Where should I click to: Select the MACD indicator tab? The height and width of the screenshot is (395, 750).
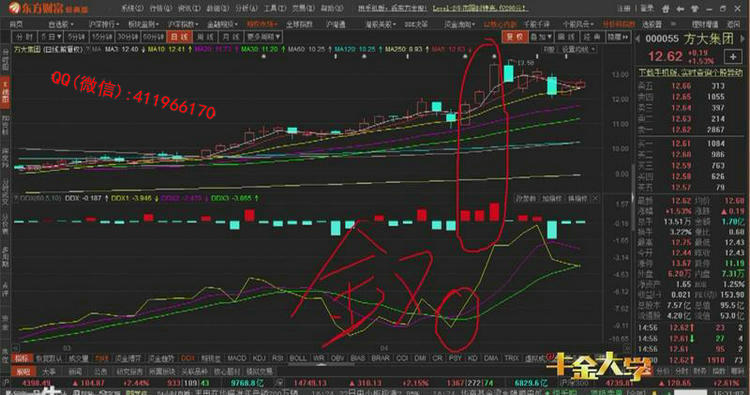236,358
